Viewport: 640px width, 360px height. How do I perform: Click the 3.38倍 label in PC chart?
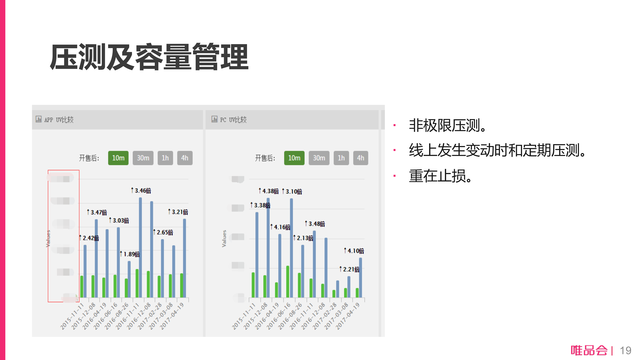(260, 205)
